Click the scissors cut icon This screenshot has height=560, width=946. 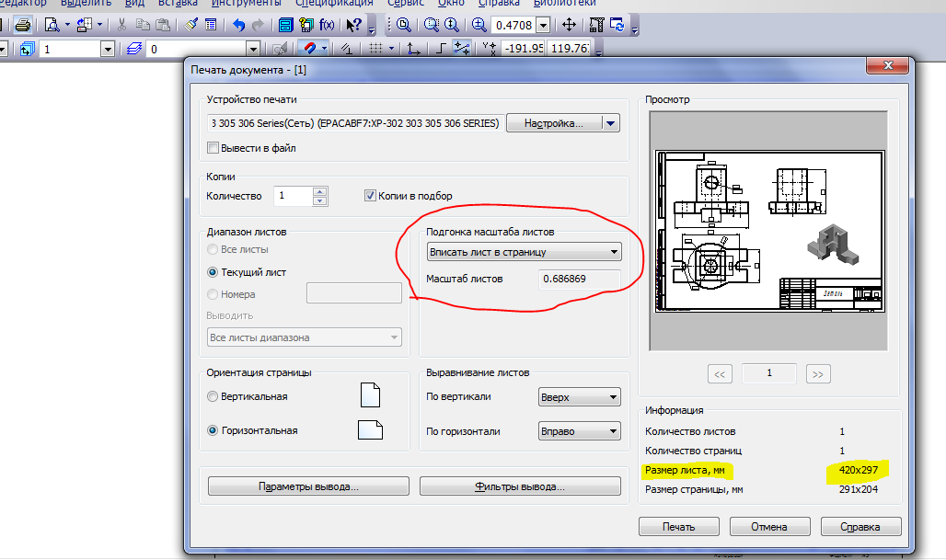tap(121, 25)
